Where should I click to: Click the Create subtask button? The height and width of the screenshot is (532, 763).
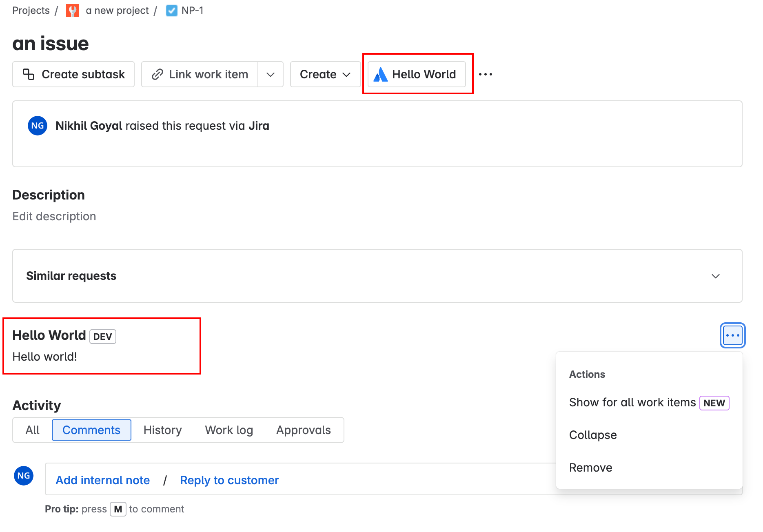73,74
